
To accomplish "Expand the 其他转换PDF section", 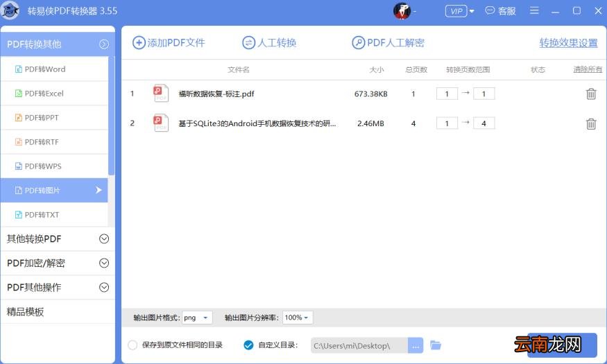I will tap(58, 239).
